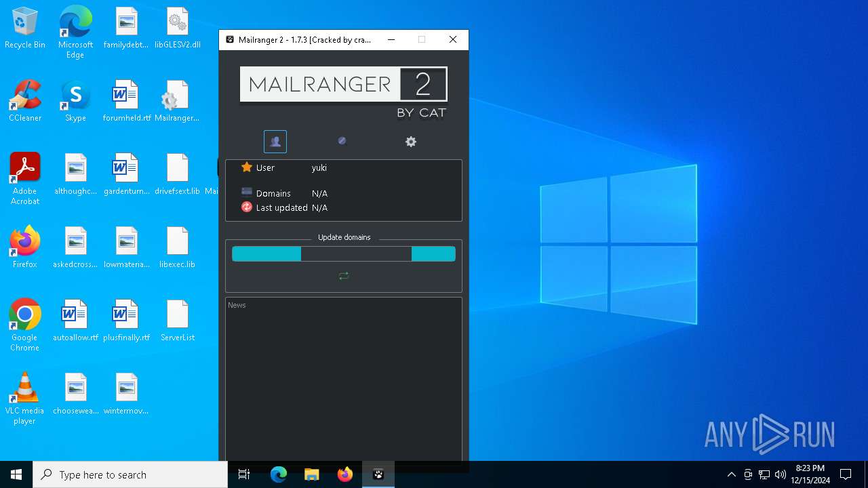Viewport: 868px width, 488px height.
Task: Select the gardenturn document icon
Action: (x=126, y=175)
